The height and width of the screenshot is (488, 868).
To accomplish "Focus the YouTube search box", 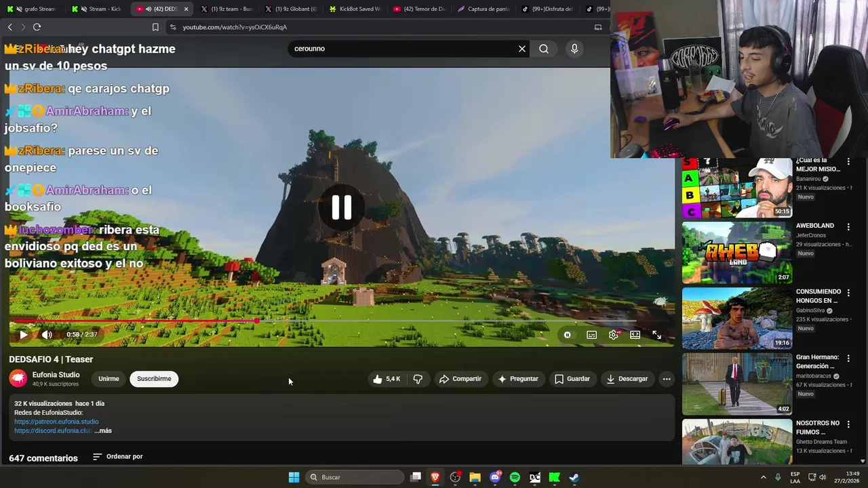I will pyautogui.click(x=403, y=49).
